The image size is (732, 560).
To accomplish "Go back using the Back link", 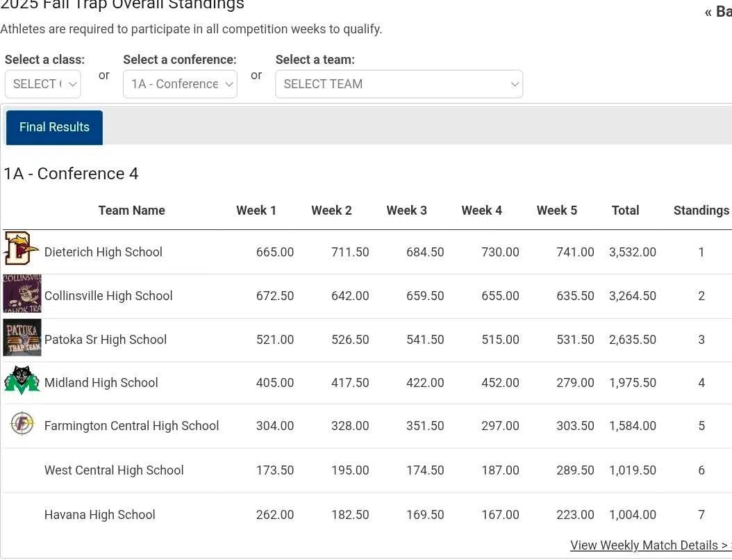I will coord(719,12).
